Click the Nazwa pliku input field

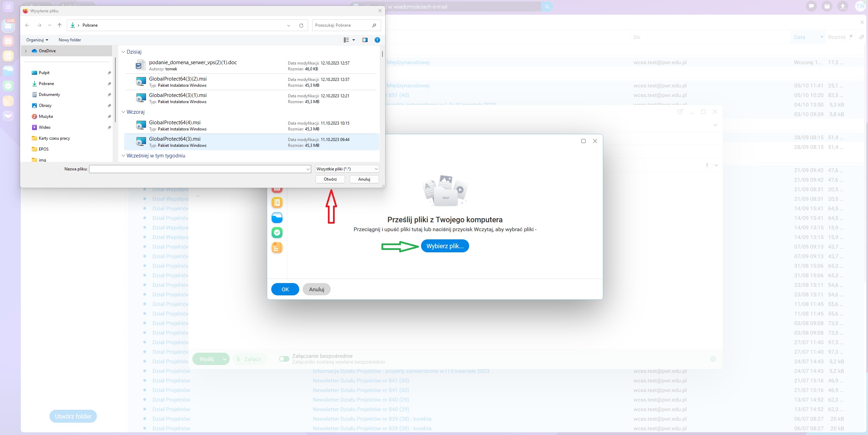(x=198, y=169)
